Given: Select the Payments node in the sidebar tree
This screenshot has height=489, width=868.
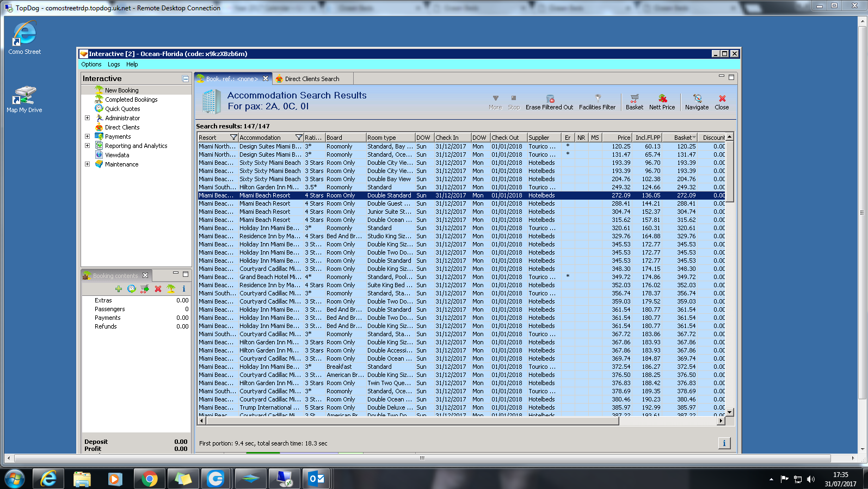Looking at the screenshot, I should (x=118, y=137).
